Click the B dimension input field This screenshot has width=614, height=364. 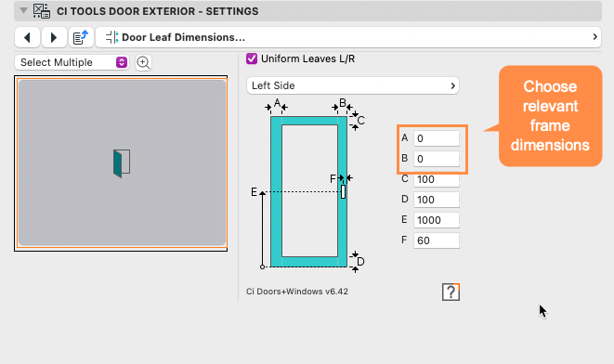(x=437, y=159)
